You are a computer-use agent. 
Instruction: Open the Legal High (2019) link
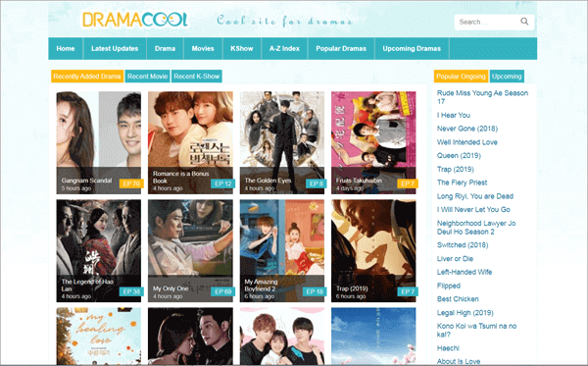(x=465, y=313)
